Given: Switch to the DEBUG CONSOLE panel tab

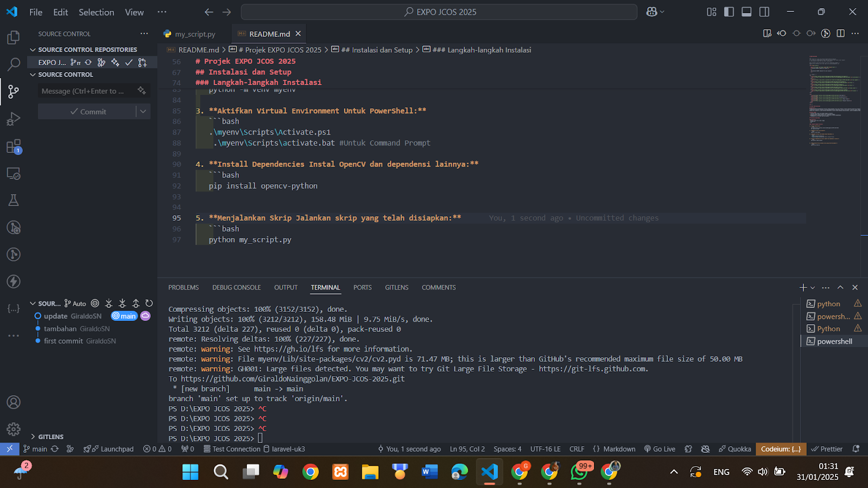Looking at the screenshot, I should click(x=237, y=287).
